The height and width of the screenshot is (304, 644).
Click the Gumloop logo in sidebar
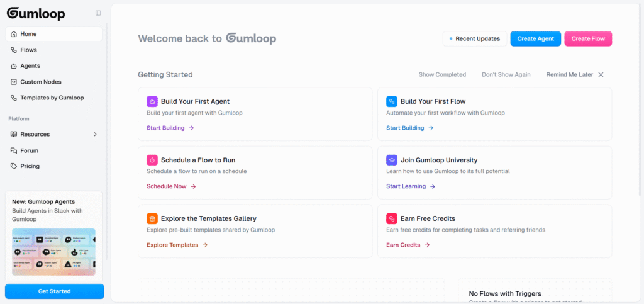coord(36,13)
